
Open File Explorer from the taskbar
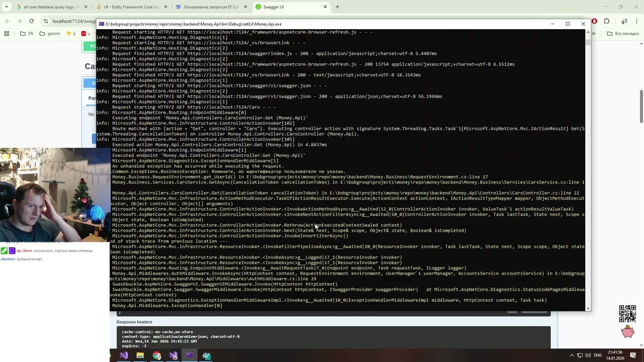pos(140,355)
